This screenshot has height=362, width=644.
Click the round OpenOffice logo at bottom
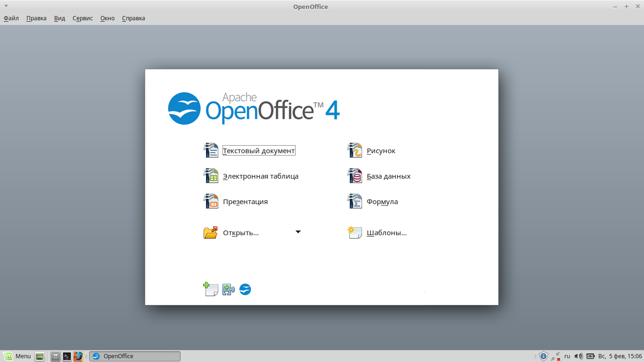pos(245,289)
